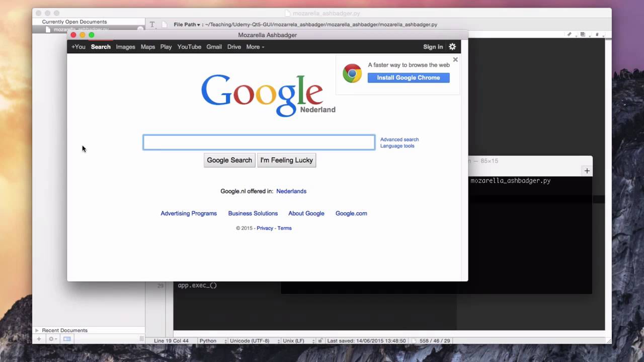This screenshot has height=362, width=644.
Task: Open the gear action menu in the sidebar footer
Action: click(52, 339)
